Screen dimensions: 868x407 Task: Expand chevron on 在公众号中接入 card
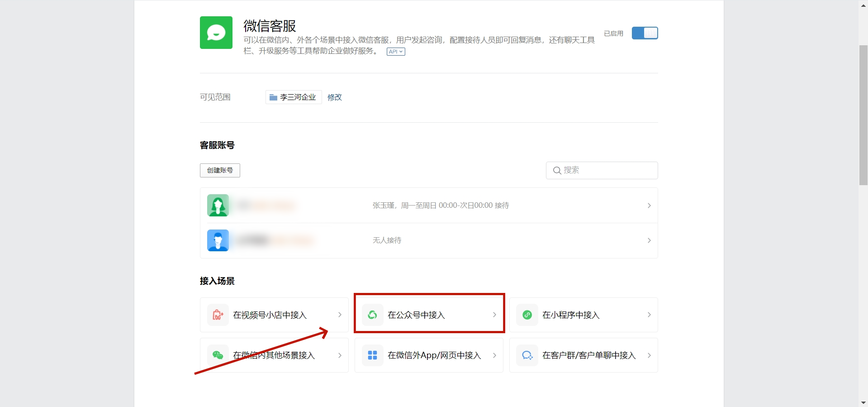(x=494, y=315)
